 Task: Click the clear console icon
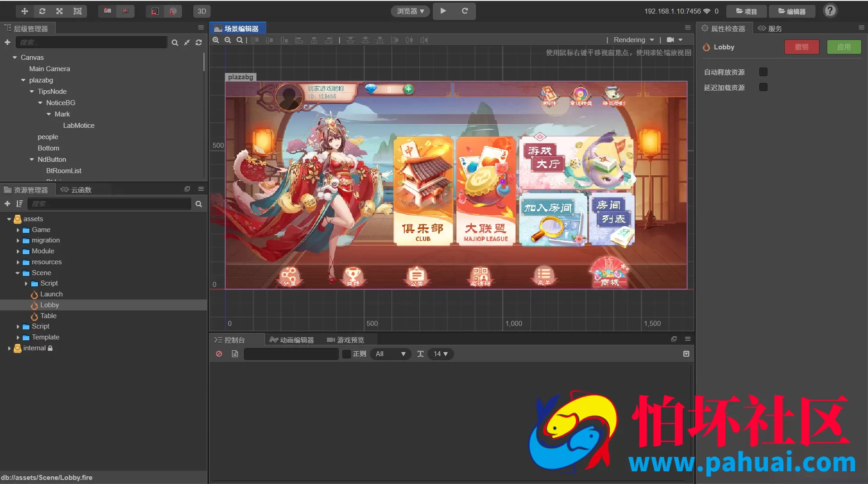pos(219,353)
